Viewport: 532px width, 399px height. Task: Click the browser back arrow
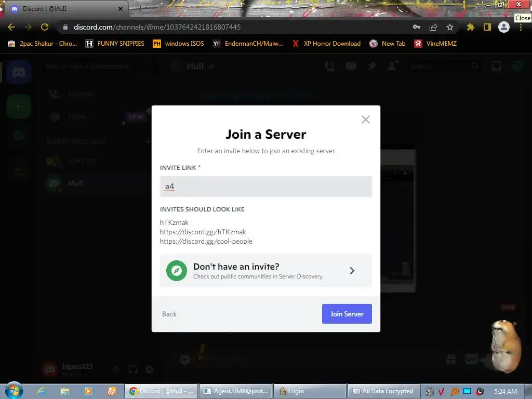11,27
